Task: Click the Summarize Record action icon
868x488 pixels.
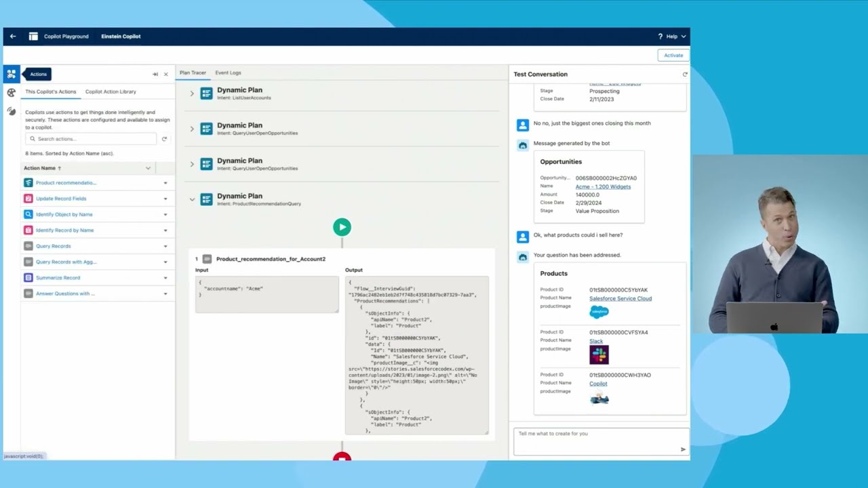Action: click(28, 278)
